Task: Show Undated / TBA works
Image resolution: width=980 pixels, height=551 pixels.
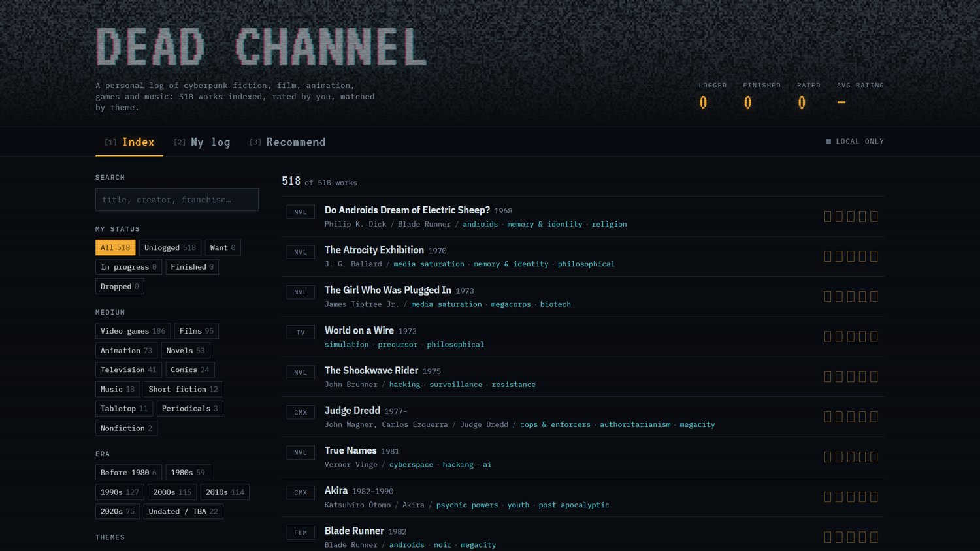Action: pos(184,511)
